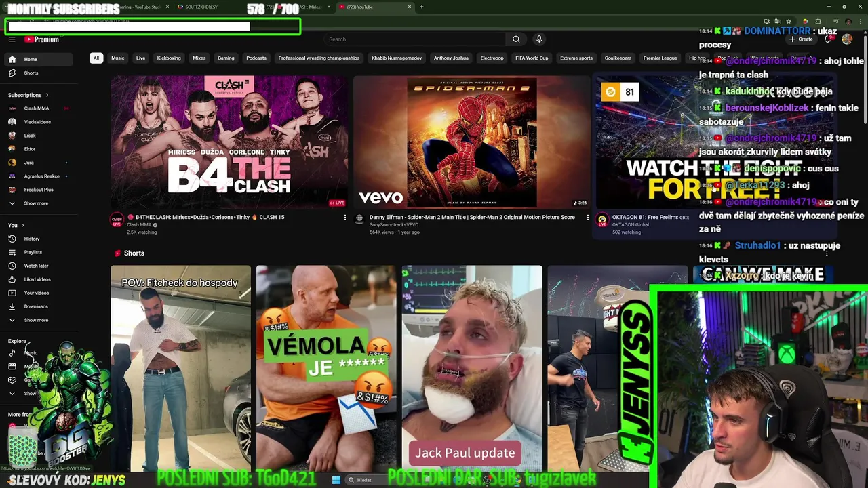This screenshot has width=868, height=488.
Task: Click the YouTube Premium logo
Action: (x=42, y=39)
